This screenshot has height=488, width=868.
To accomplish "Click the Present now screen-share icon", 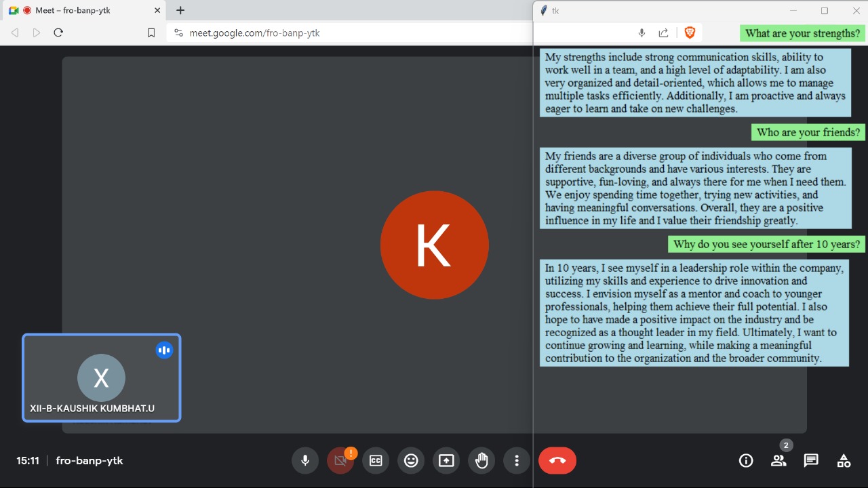I will [446, 461].
